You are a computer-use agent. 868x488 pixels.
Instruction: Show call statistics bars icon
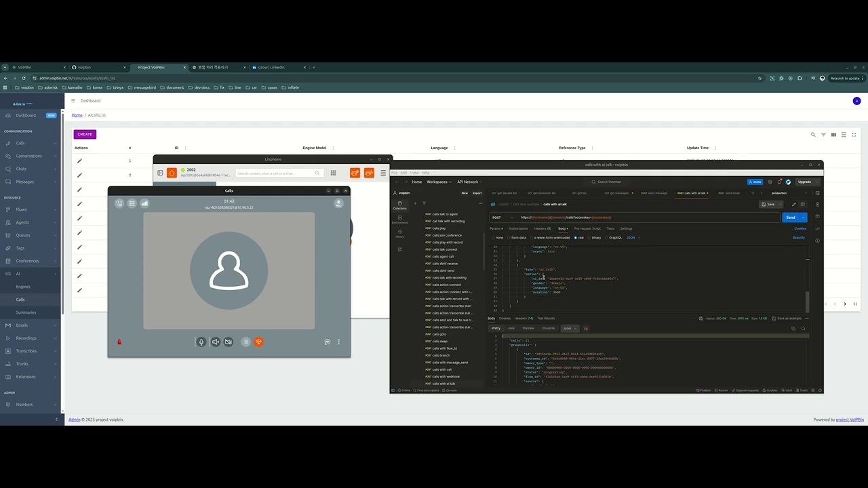click(144, 203)
